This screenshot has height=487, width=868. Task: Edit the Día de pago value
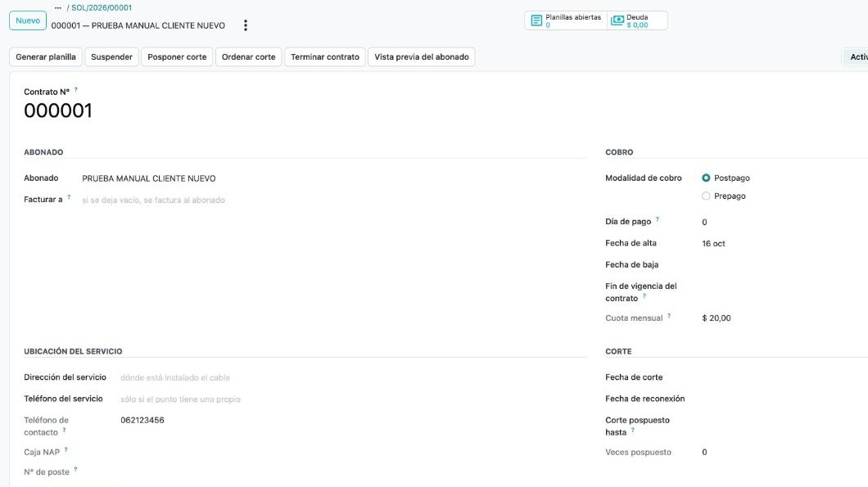point(784,222)
